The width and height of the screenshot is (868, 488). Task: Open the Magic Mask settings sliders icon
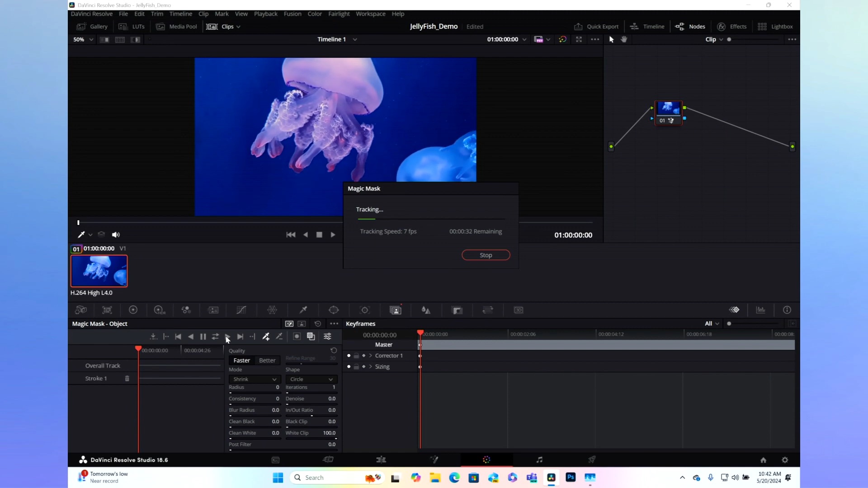[327, 337]
